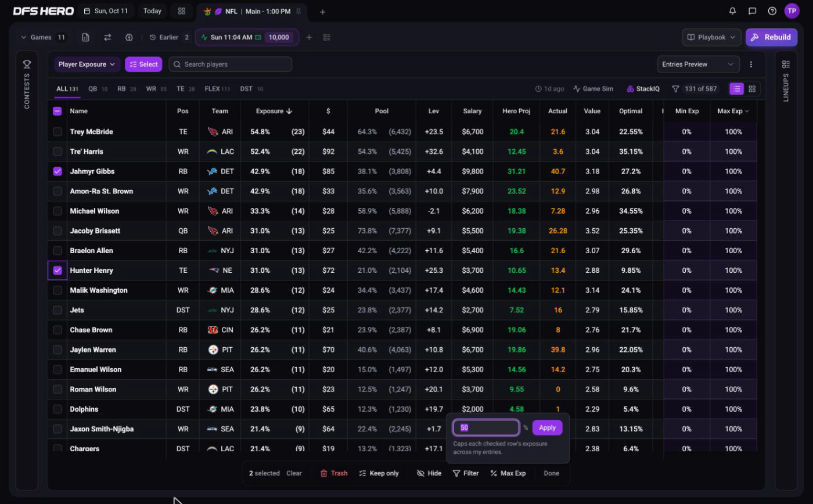Screen dimensions: 813x504
Task: Toggle the select-all header checkbox
Action: (x=57, y=111)
